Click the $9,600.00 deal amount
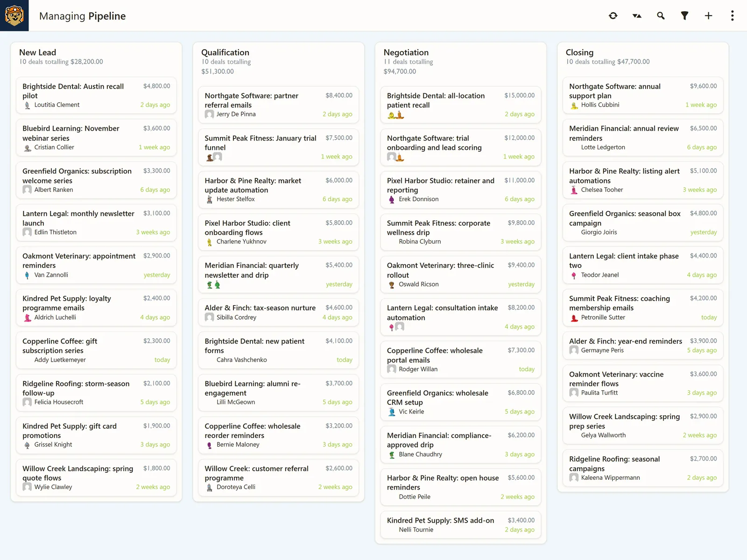The height and width of the screenshot is (560, 747). (703, 86)
